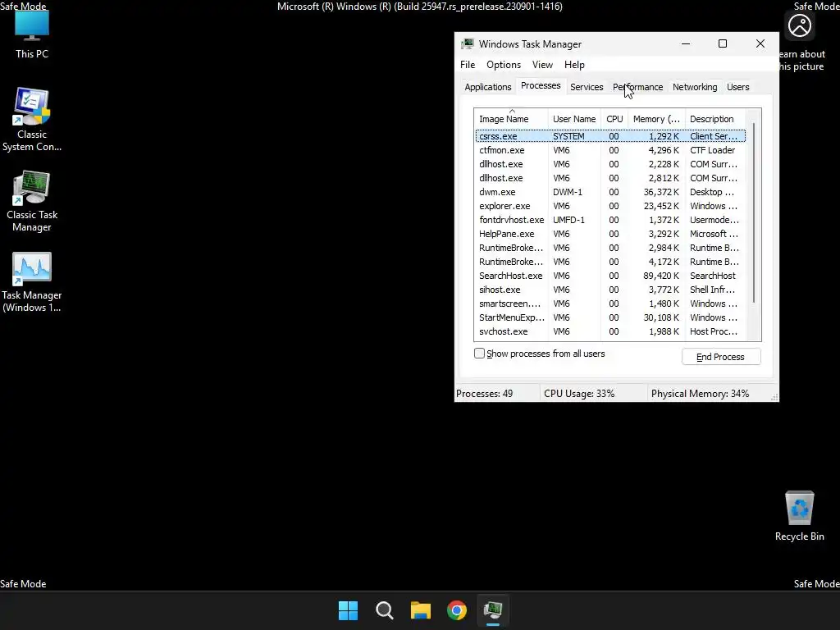Click the resize grip in status bar
This screenshot has height=630, width=840.
(774, 397)
